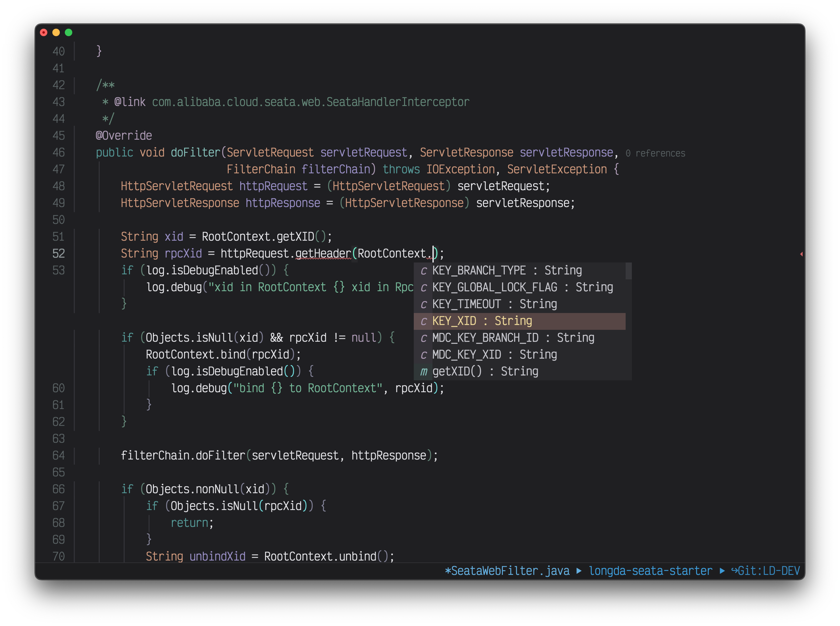
Task: Click the red error marker in right gutter
Action: tap(801, 254)
